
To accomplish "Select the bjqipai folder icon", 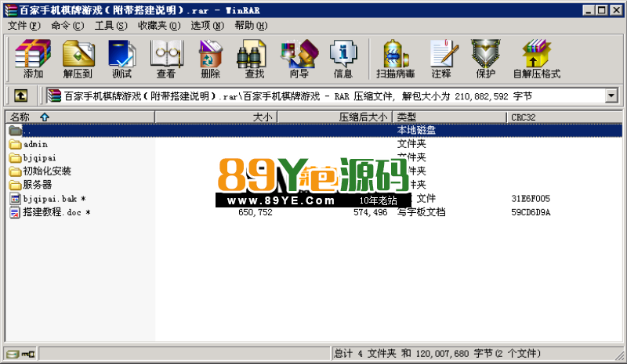I will pos(15,158).
